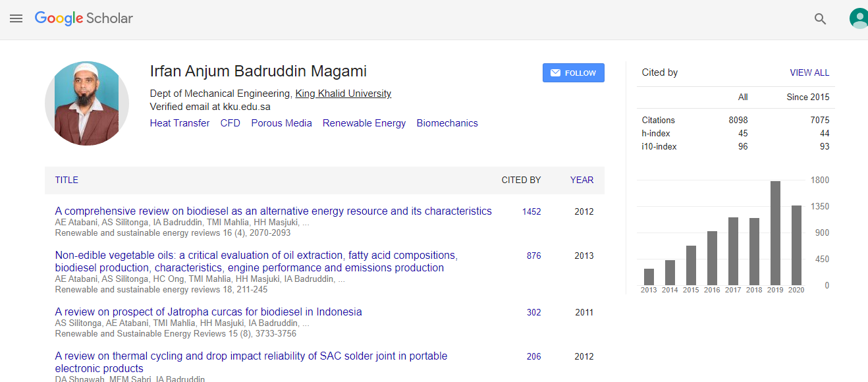Click the Since 2015 citations value 7075

click(820, 120)
